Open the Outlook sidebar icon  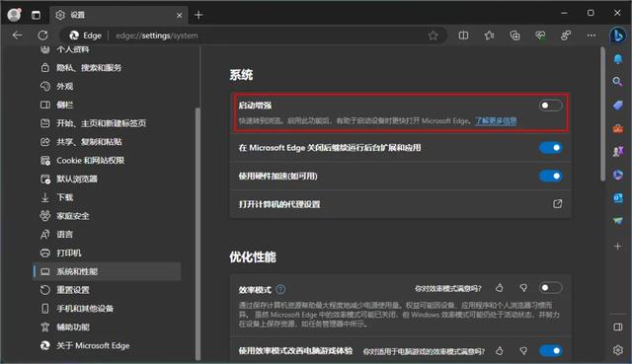pos(617,198)
